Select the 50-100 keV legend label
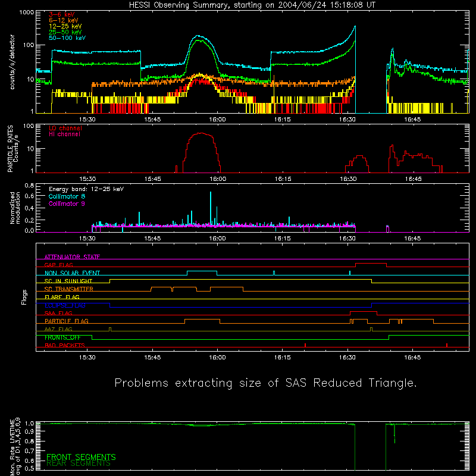The width and height of the screenshot is (476, 476). (x=67, y=38)
